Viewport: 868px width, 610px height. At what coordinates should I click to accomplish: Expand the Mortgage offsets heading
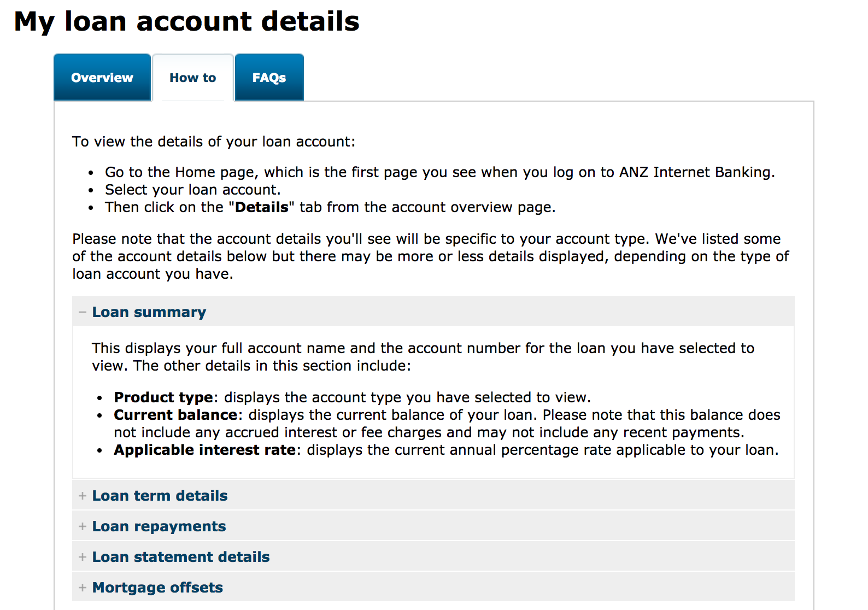pos(157,588)
